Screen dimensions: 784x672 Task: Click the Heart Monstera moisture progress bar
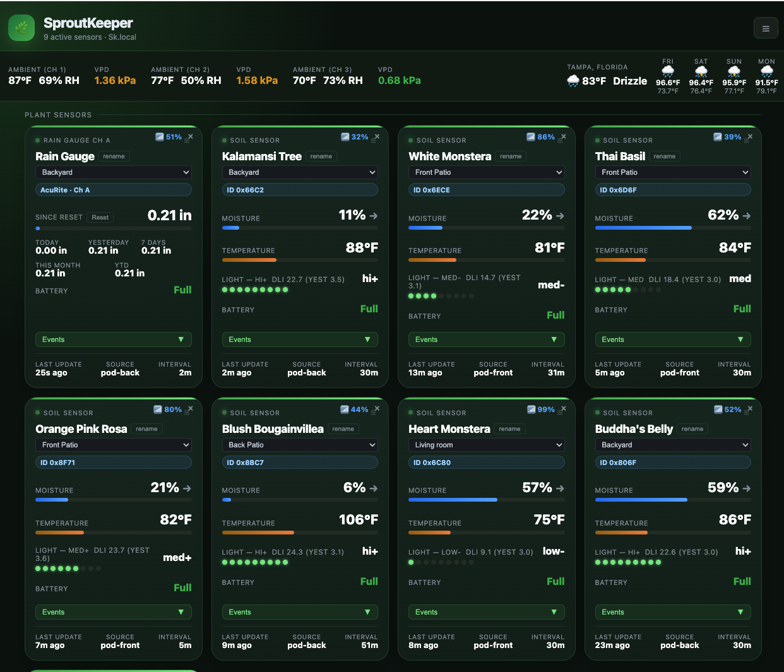pos(487,500)
